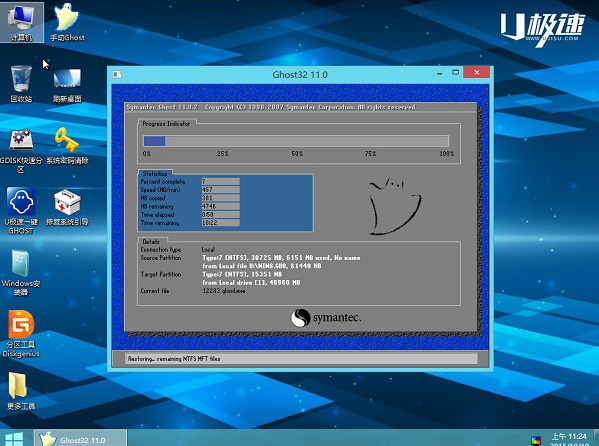The width and height of the screenshot is (599, 446).
Task: Click the Ghost32 11.0 title bar text
Action: (300, 75)
